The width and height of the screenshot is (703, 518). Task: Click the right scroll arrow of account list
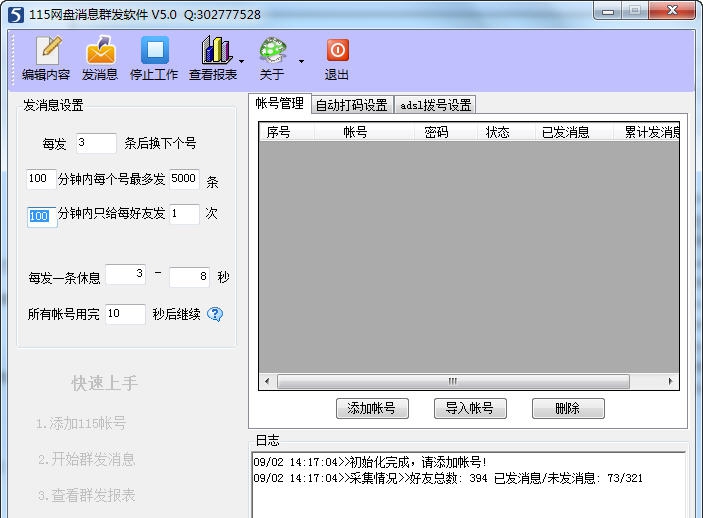670,382
